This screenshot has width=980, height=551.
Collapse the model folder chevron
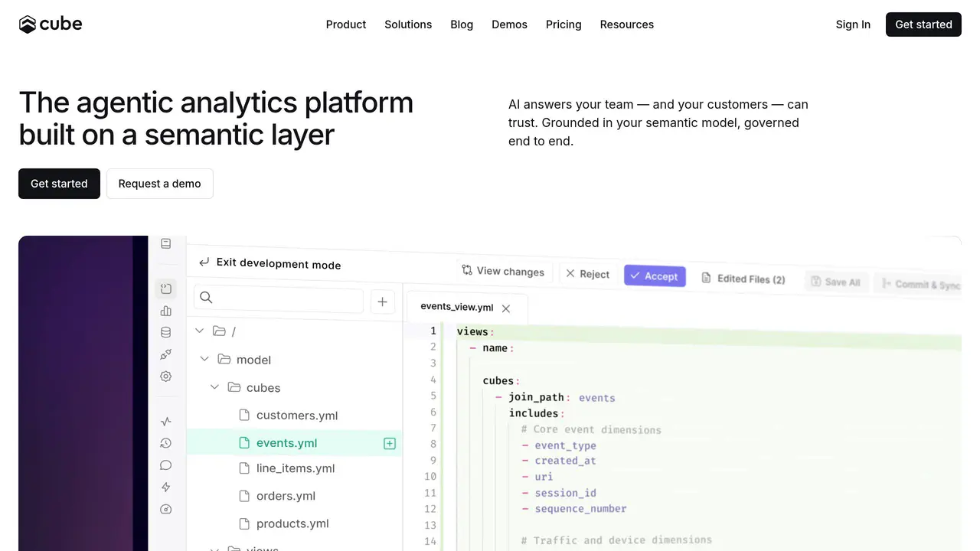click(x=204, y=359)
